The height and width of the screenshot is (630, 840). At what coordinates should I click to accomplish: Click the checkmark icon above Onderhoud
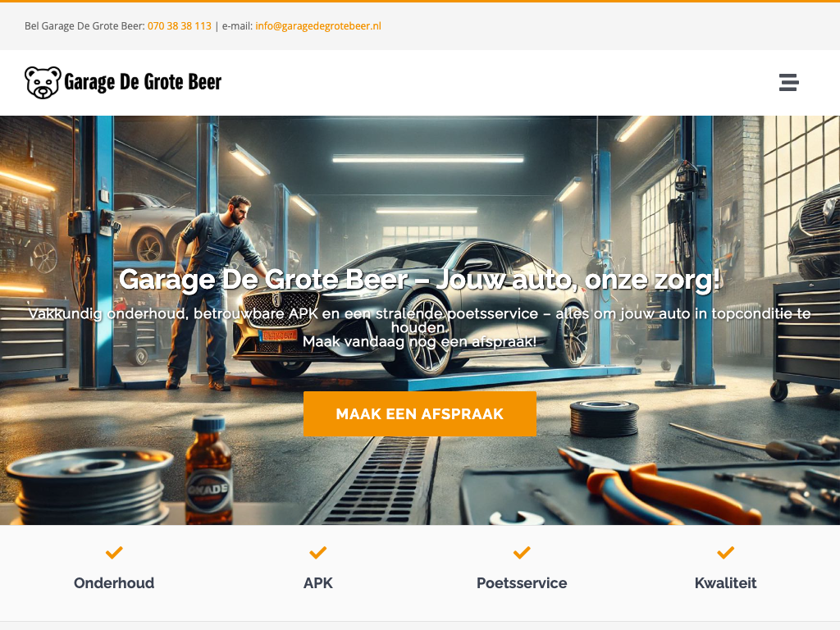coord(114,553)
